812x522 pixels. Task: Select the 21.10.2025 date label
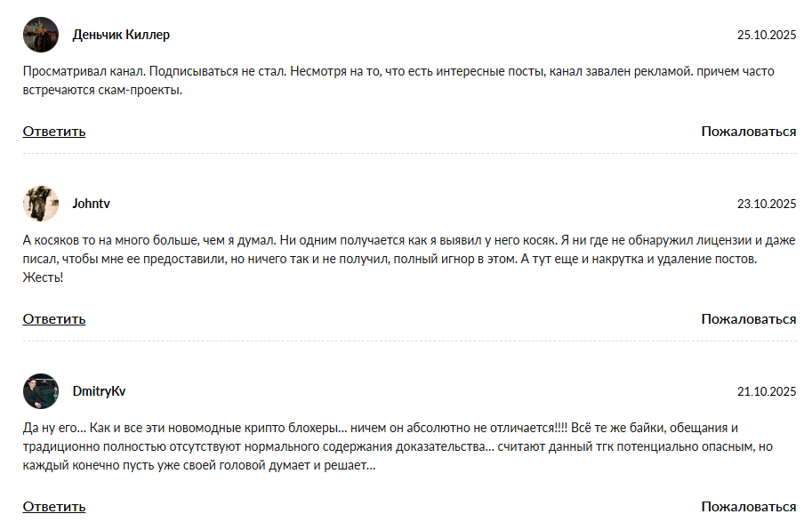[767, 391]
